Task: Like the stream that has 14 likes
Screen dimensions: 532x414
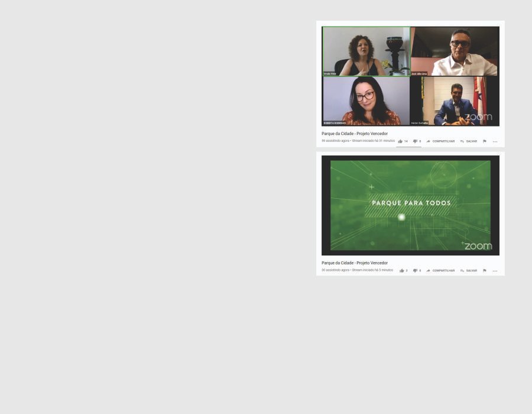Action: point(400,141)
